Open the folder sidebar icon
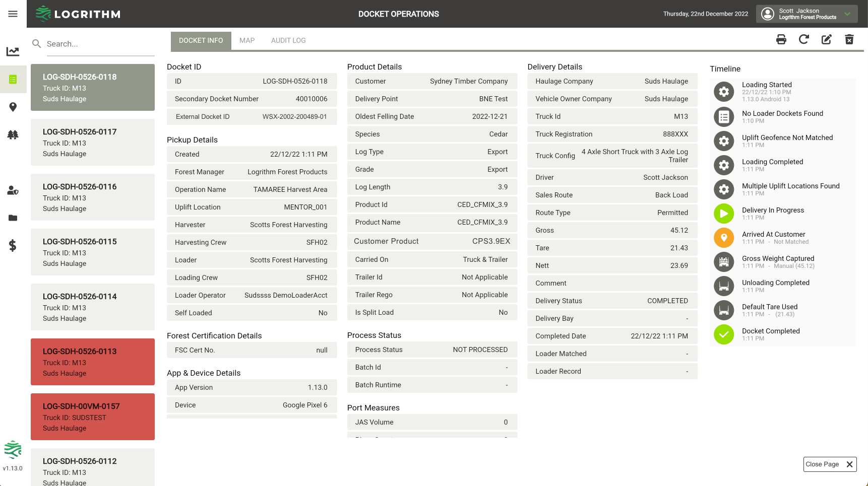Screen dimensions: 868x486 point(13,218)
